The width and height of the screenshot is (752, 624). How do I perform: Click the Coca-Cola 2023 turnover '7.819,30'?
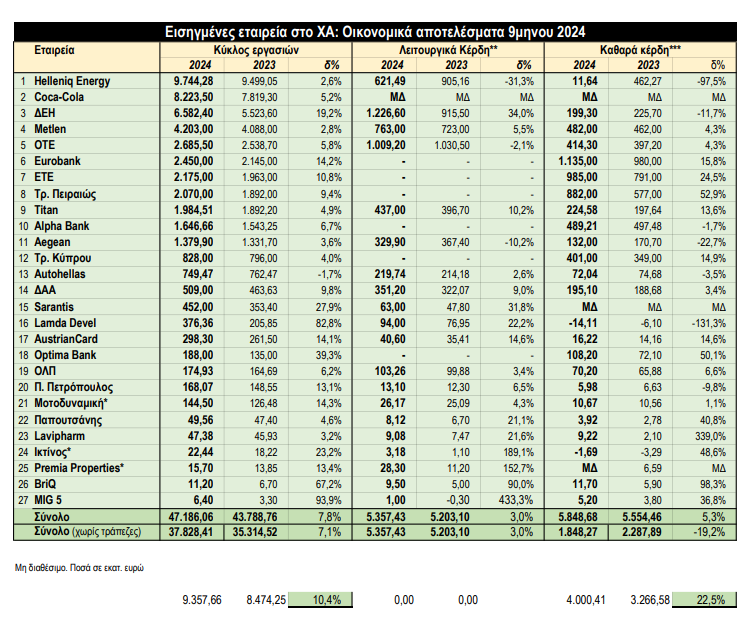259,97
